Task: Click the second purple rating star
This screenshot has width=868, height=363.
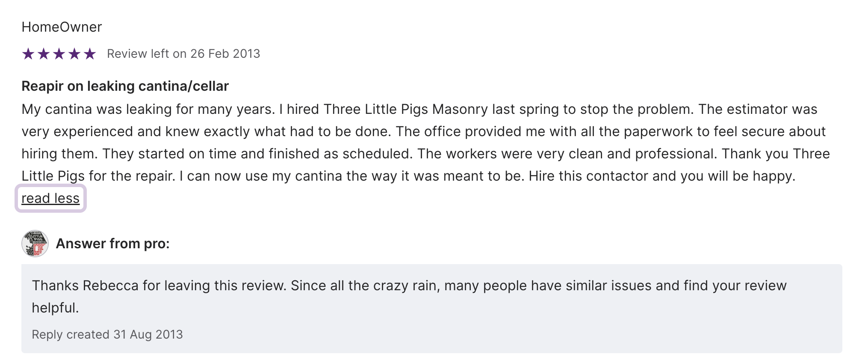Action: (x=44, y=54)
